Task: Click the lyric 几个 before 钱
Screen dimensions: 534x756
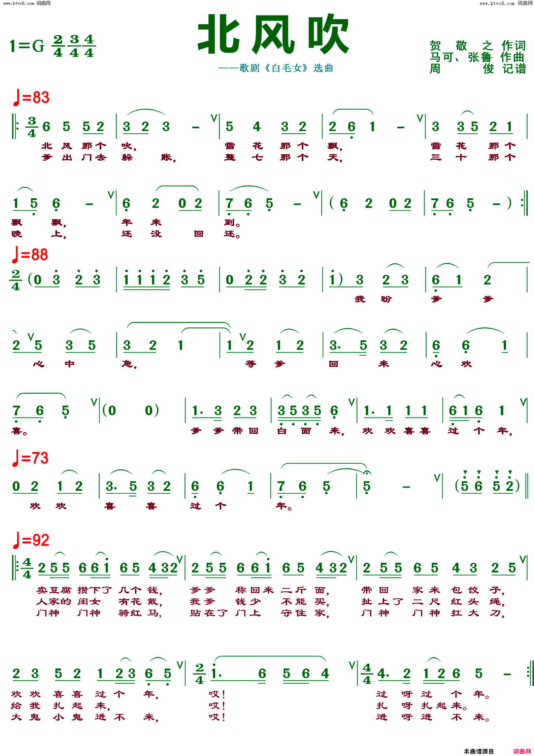Action: point(130,590)
